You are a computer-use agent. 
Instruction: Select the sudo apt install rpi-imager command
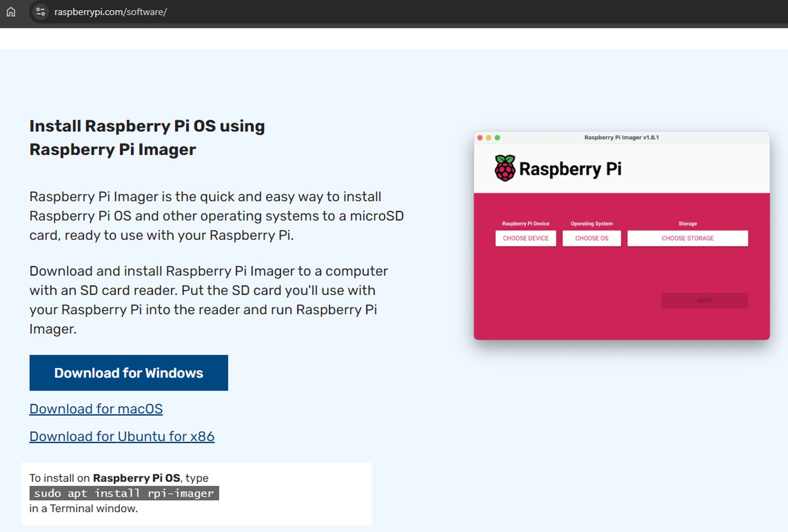124,493
